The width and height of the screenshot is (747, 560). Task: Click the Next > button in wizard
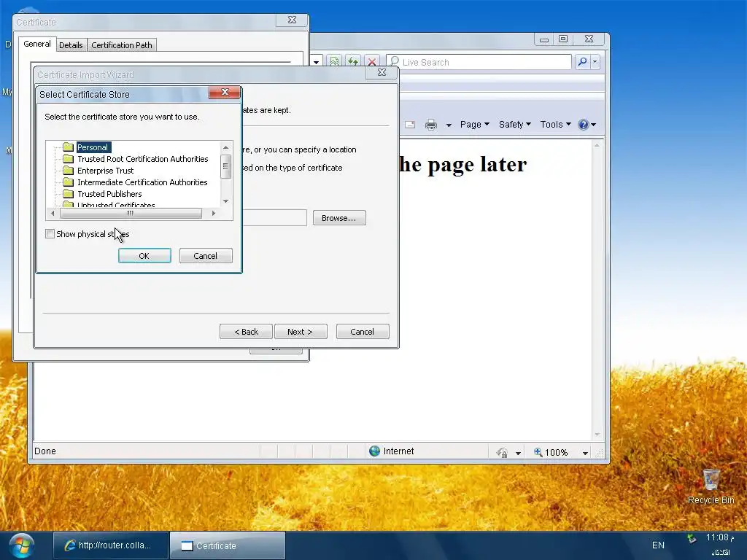coord(301,332)
